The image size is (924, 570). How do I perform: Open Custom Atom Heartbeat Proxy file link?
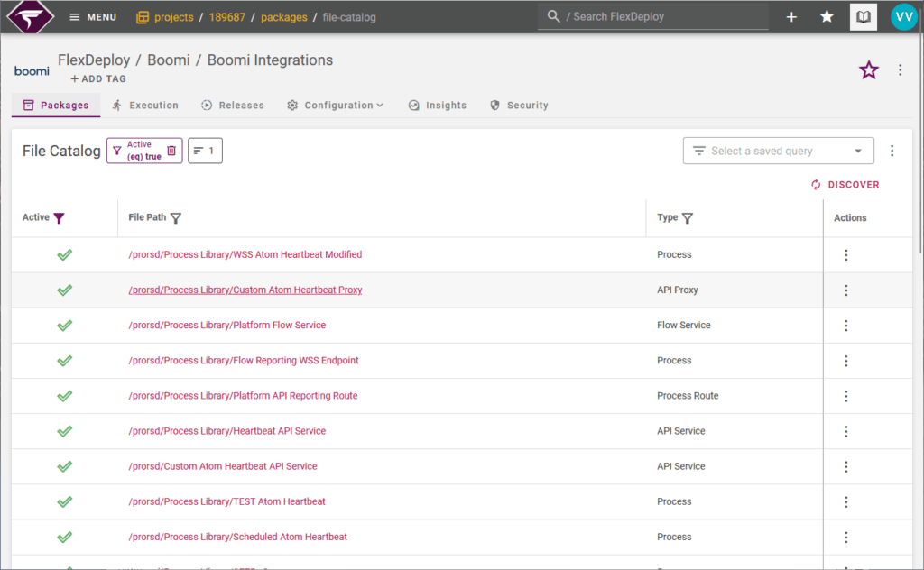point(245,290)
